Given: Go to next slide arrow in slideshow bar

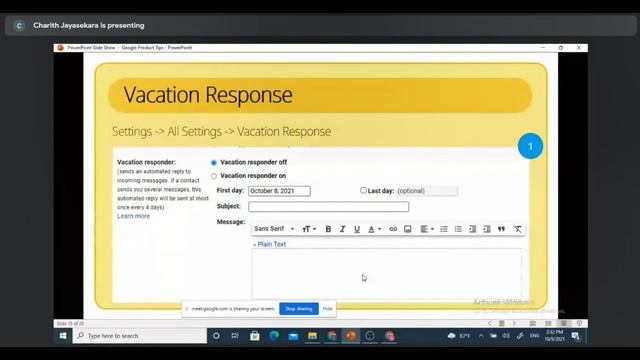Looking at the screenshot, I should (x=514, y=323).
